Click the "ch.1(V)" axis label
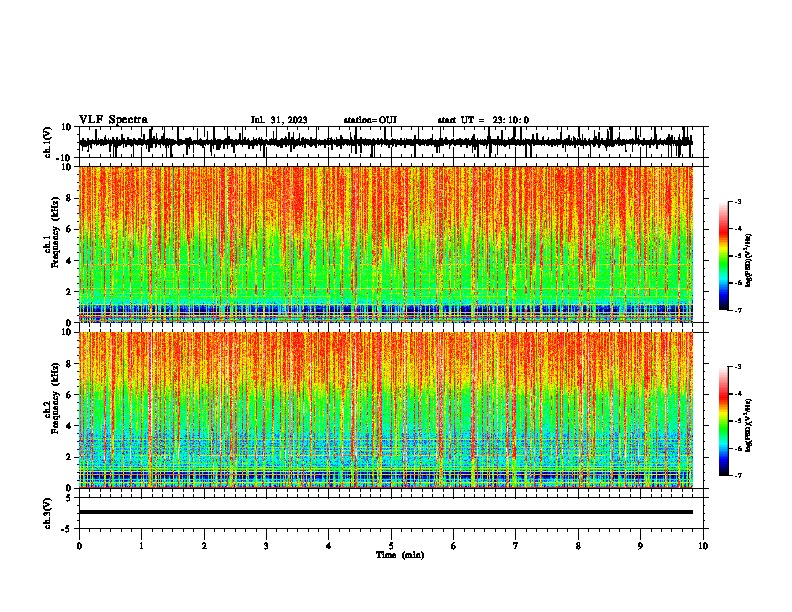This screenshot has height=612, width=792. coord(48,142)
